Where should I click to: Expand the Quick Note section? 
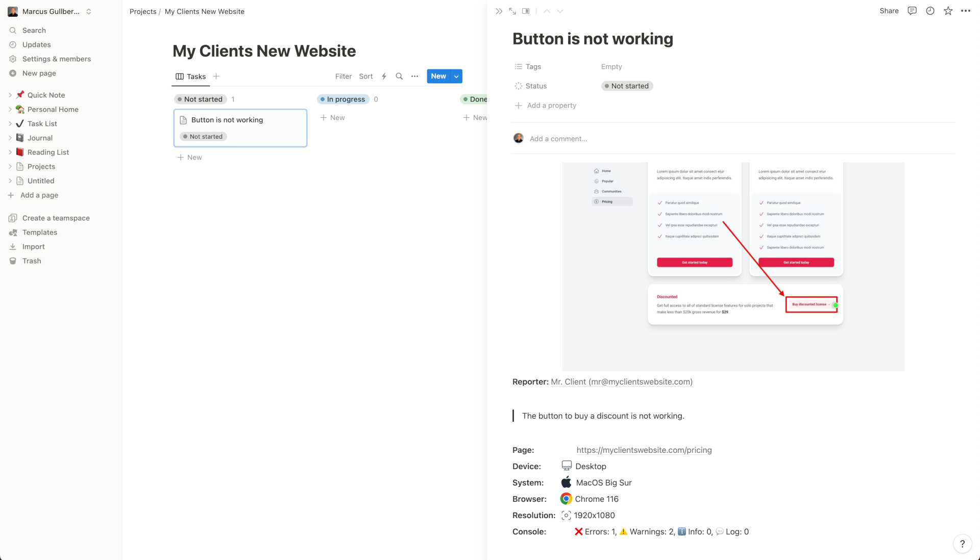pos(10,95)
